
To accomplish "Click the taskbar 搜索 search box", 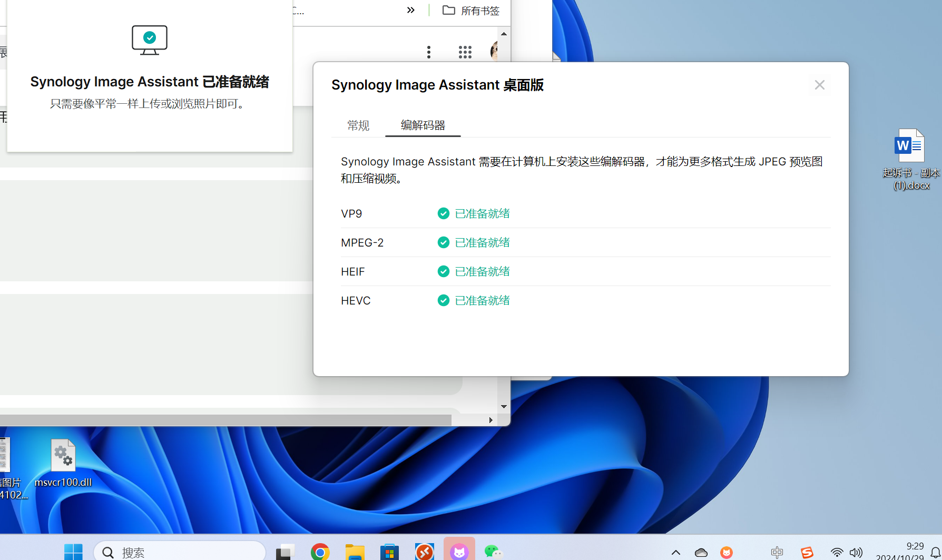I will click(x=180, y=552).
